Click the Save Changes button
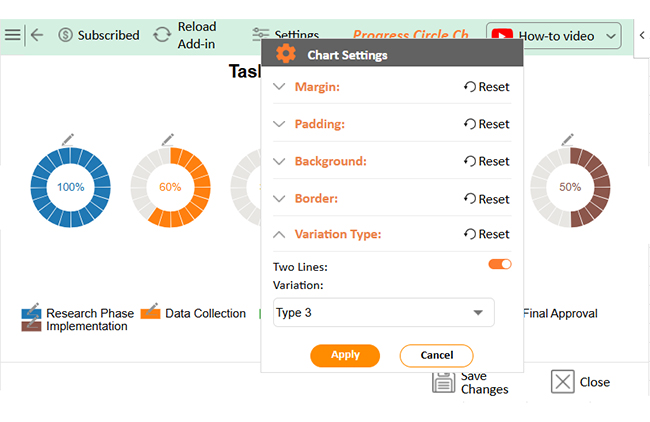 470,382
